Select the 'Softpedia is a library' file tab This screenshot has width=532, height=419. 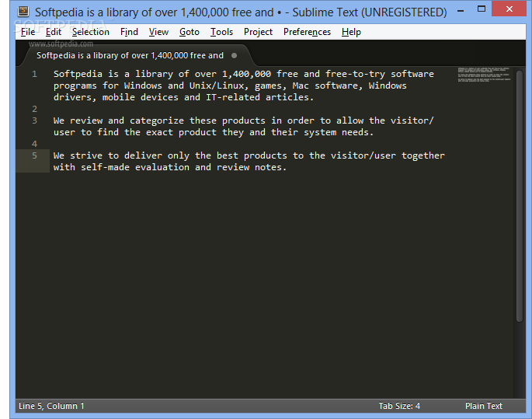click(136, 55)
